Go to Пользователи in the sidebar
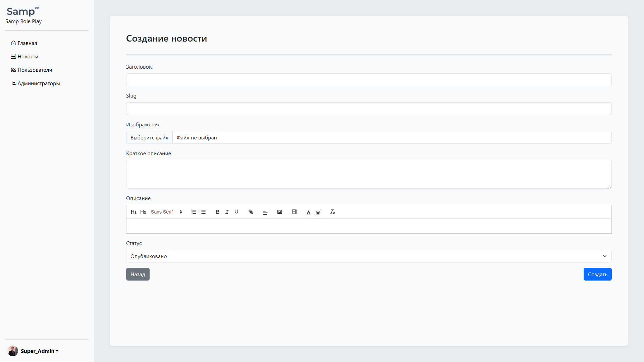Screen dimensions: 644x362 pos(35,70)
